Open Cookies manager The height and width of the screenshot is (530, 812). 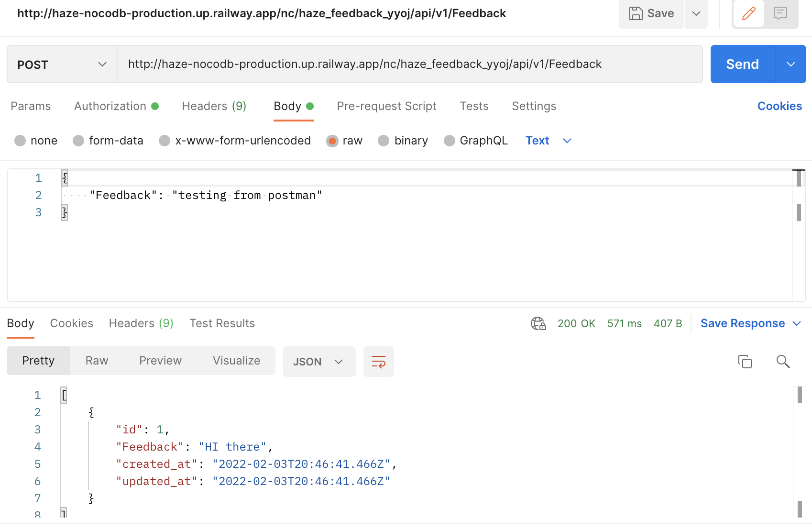(779, 106)
